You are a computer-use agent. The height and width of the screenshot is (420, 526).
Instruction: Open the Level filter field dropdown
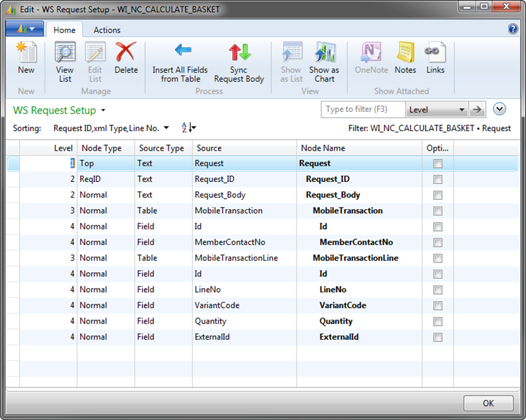(462, 109)
